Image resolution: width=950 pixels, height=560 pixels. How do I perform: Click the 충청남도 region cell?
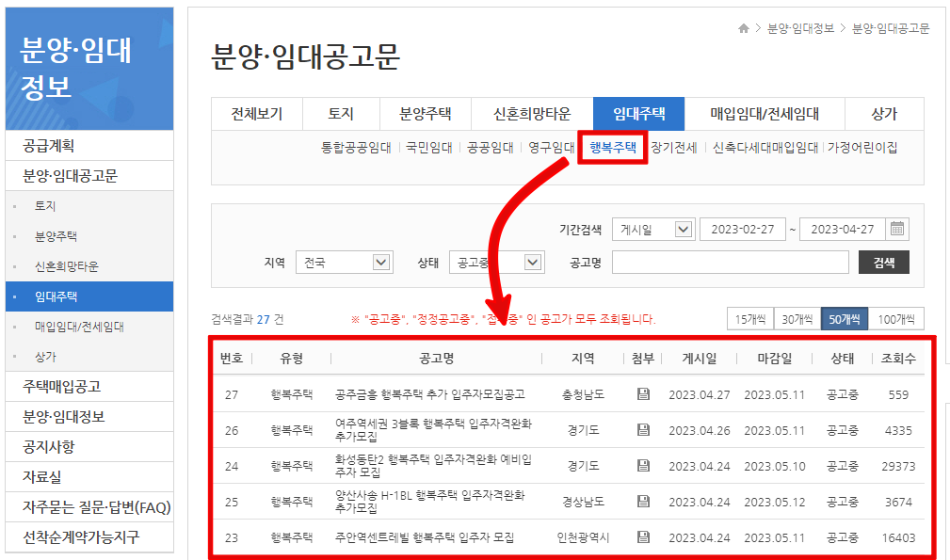point(583,394)
